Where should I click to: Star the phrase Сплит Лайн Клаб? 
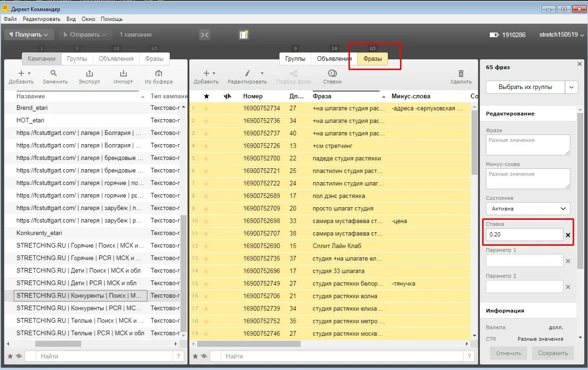207,246
